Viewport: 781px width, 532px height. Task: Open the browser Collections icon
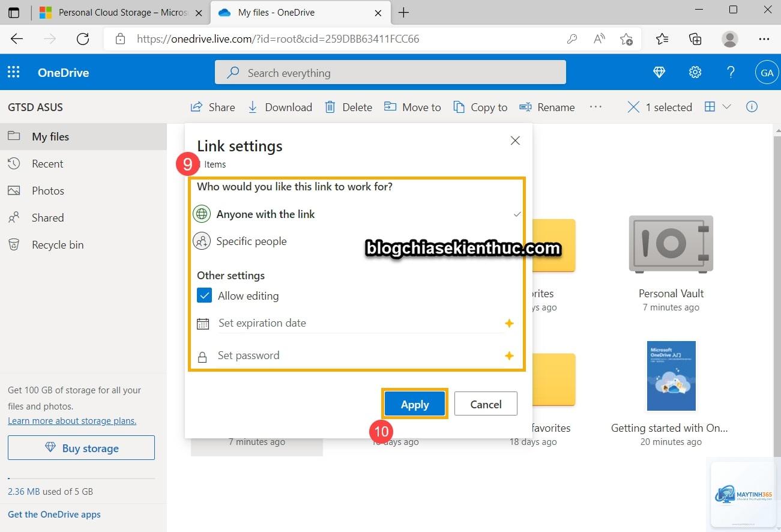coord(695,39)
